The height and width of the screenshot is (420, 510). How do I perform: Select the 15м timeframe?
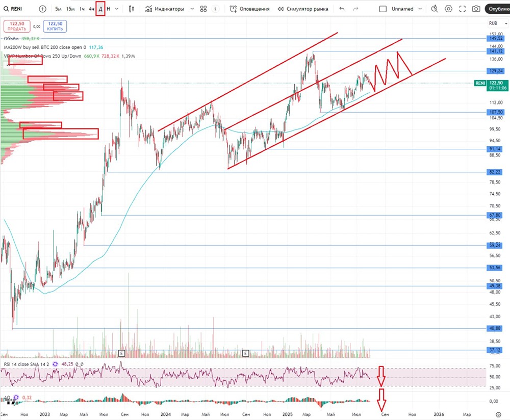(70, 9)
